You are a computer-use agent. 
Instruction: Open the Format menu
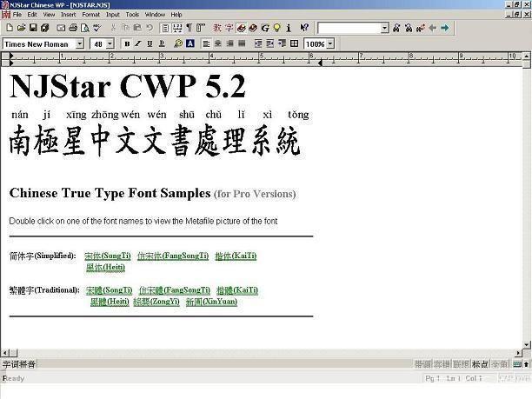point(91,15)
